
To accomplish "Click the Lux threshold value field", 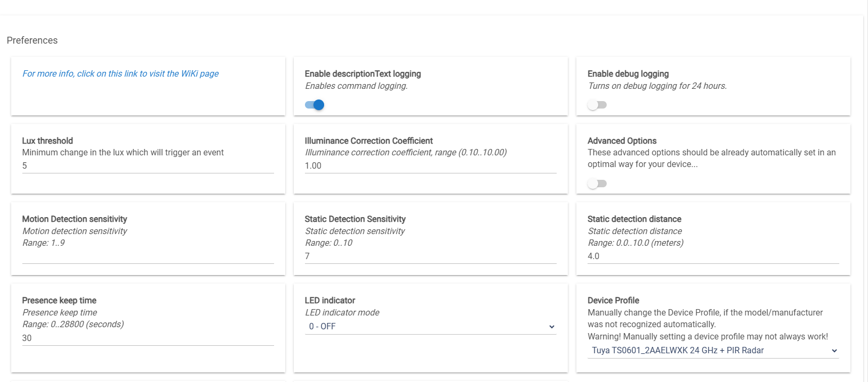I will [147, 166].
